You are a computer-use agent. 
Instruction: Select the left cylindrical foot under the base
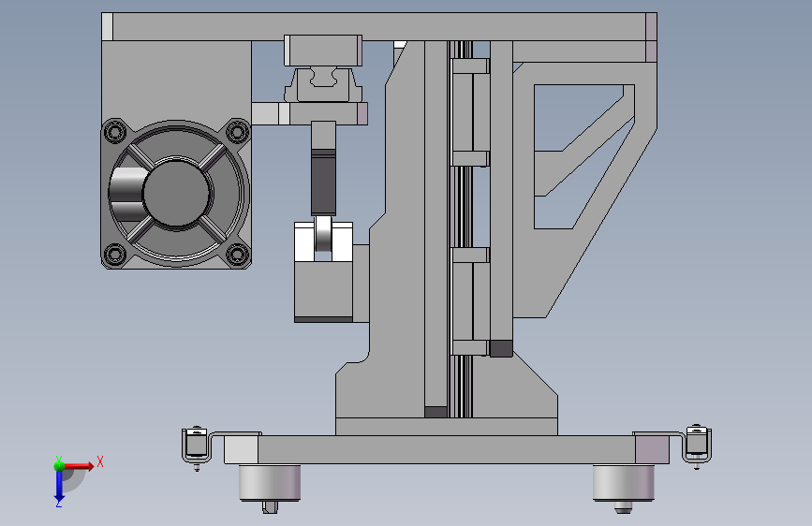[x=270, y=483]
